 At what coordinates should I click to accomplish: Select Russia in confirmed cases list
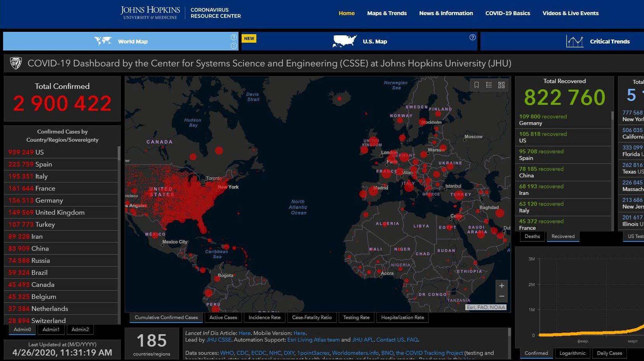pos(61,260)
